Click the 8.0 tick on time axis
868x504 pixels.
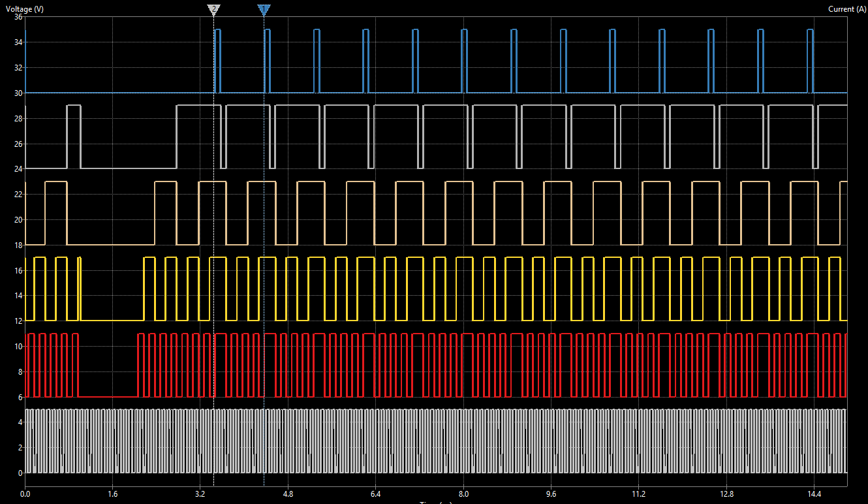(463, 494)
